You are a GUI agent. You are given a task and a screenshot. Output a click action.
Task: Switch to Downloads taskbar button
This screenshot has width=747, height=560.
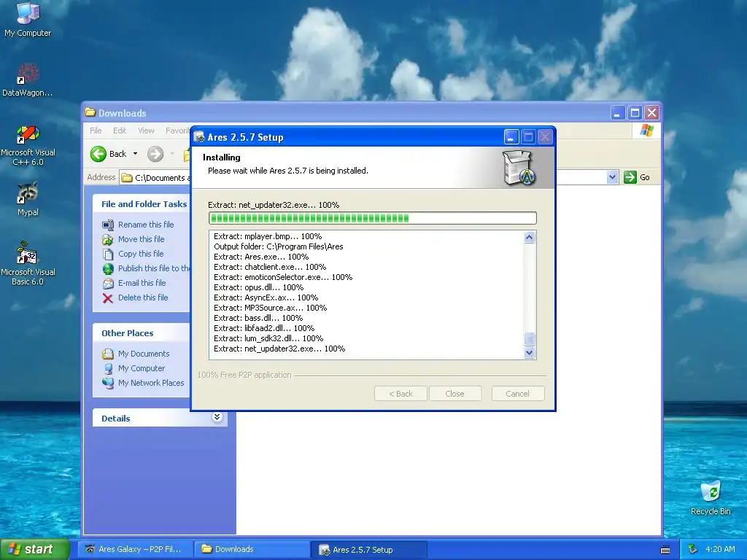coord(252,549)
